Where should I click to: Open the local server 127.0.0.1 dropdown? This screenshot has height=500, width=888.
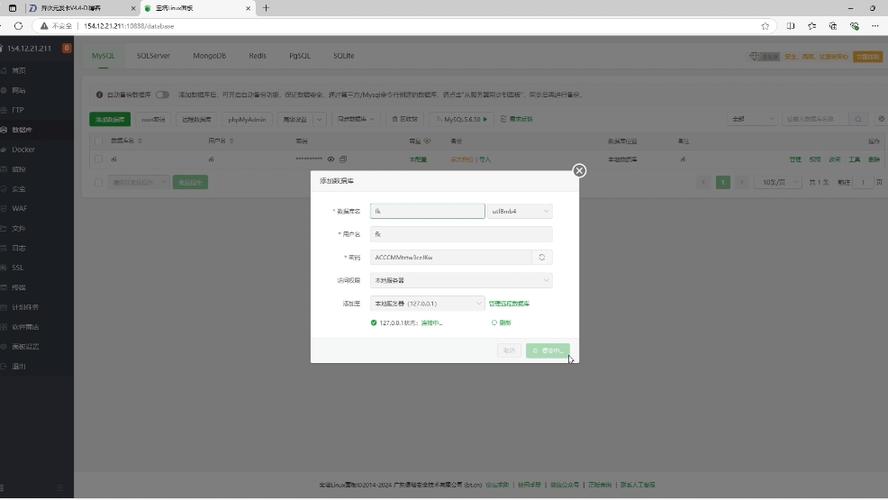(427, 304)
